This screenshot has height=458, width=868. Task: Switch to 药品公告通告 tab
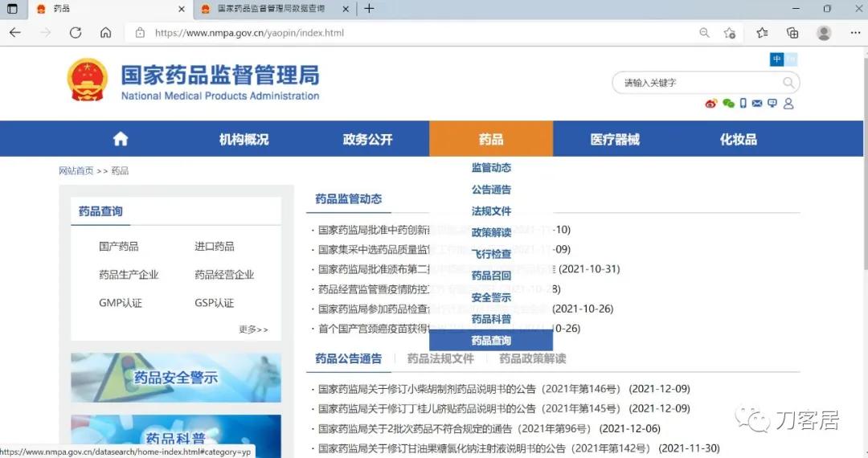[x=348, y=358]
